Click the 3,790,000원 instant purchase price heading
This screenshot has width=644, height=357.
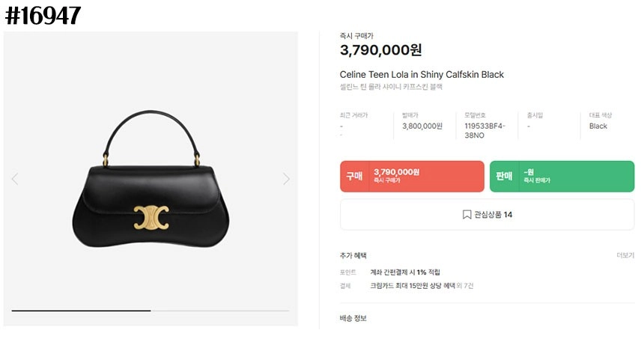(x=380, y=50)
